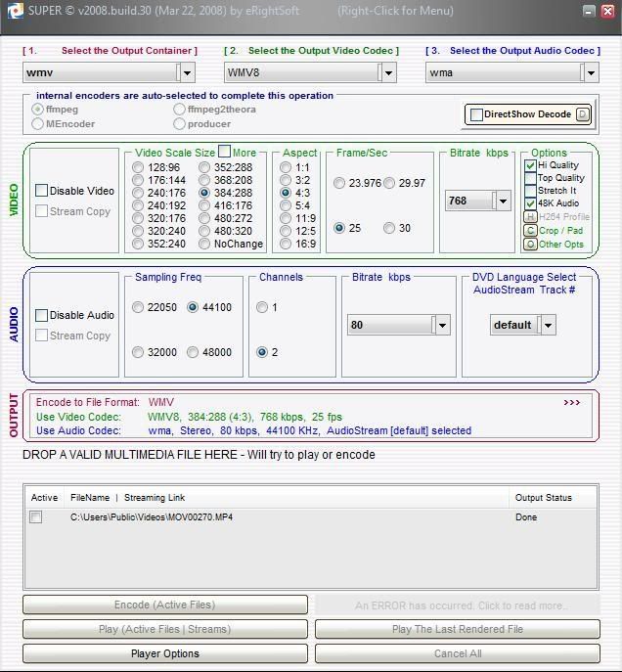Viewport: 622px width, 672px height.
Task: Set aspect ratio to 11:9
Action: pos(286,218)
